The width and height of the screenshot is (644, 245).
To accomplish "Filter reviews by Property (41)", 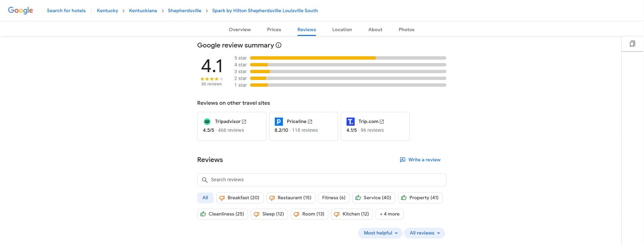I will pyautogui.click(x=420, y=198).
